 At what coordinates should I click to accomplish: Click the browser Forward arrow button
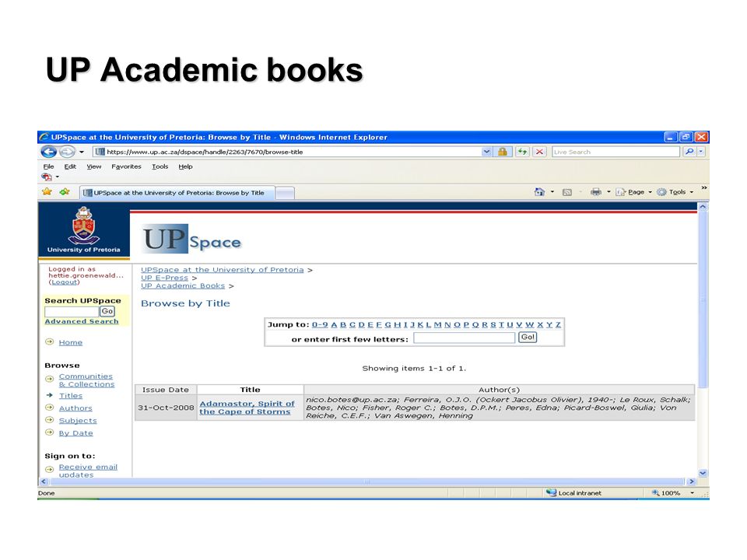coord(67,152)
